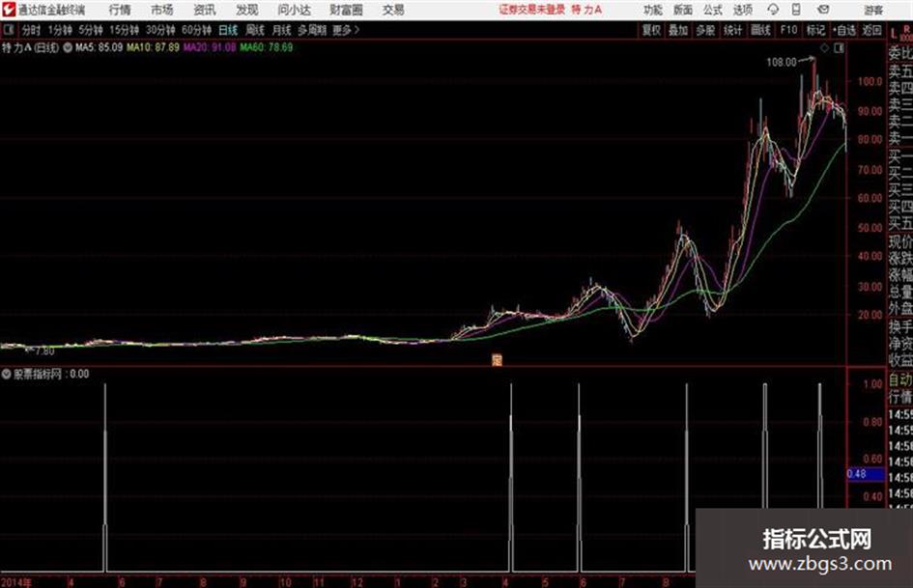Click 特力A(日线) chart title
The width and height of the screenshot is (913, 588).
tap(30, 47)
